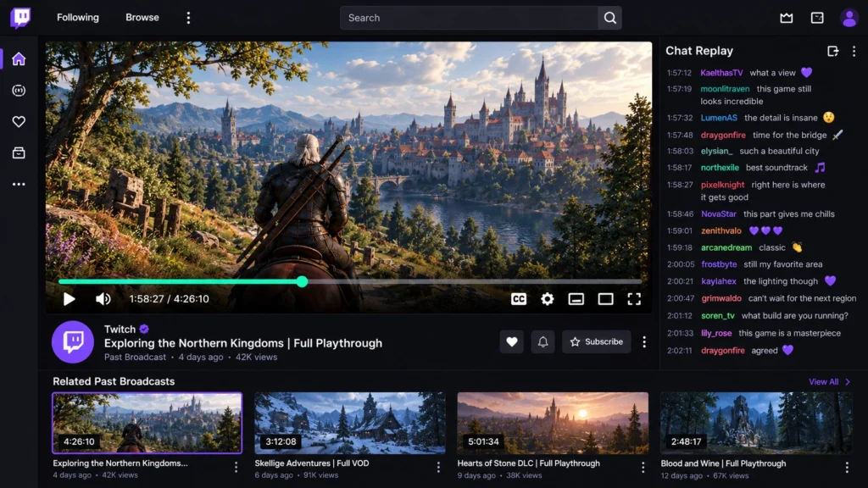Viewport: 868px width, 488px height.
Task: Click username soren_tv in chat
Action: pyautogui.click(x=717, y=316)
